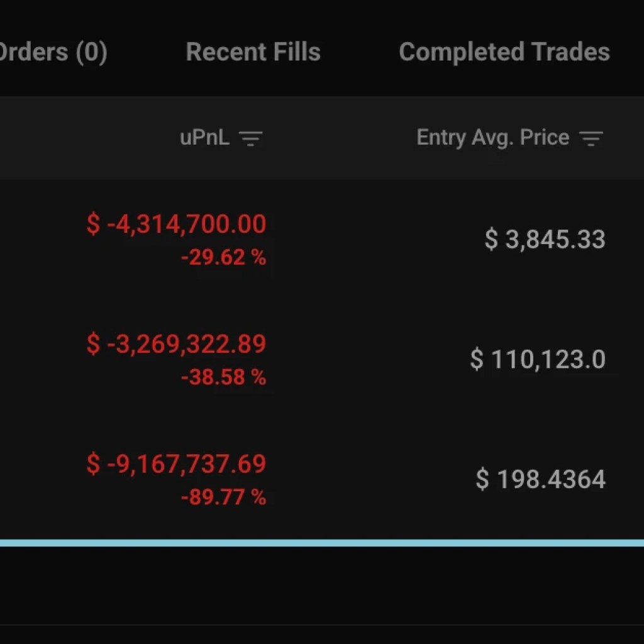Click the row of the first open position

click(x=322, y=239)
